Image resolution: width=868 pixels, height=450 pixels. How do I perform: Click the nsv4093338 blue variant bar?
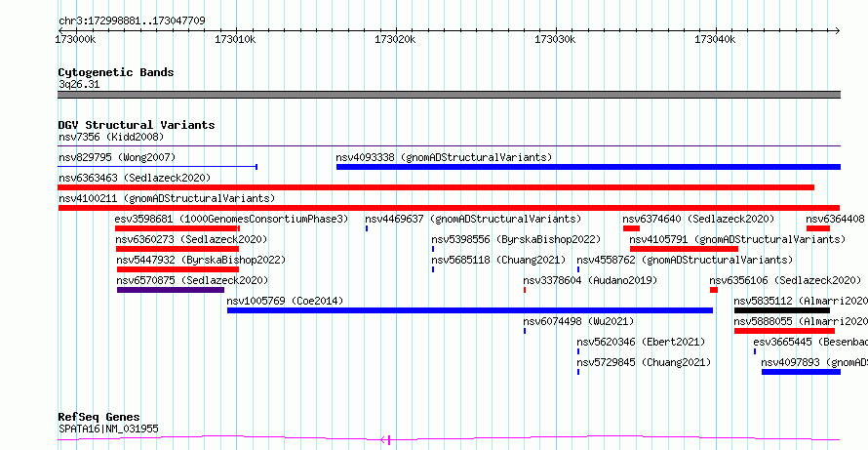[588, 167]
